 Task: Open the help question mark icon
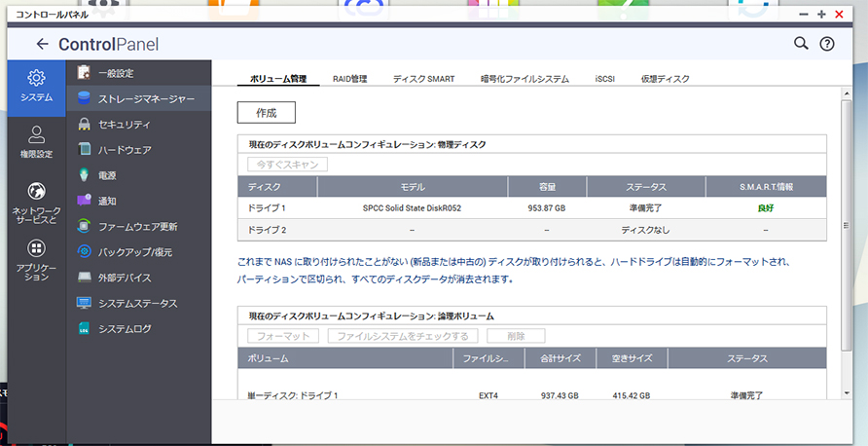827,44
